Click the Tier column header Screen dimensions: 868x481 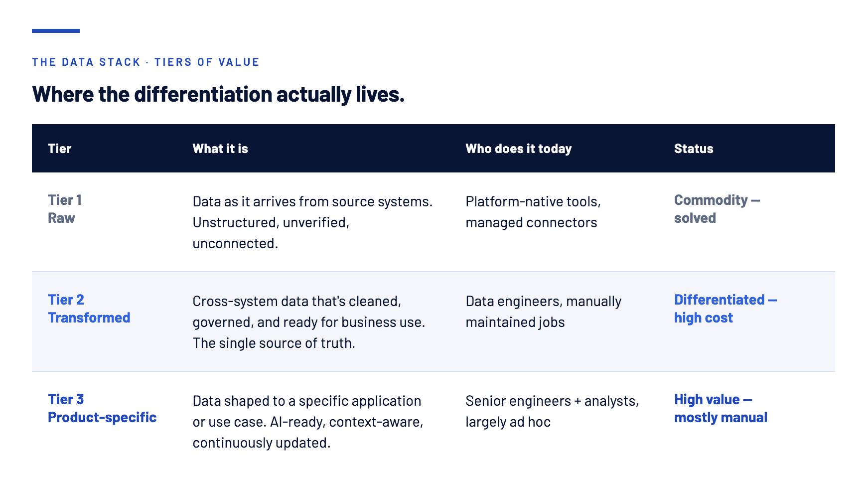coord(59,149)
